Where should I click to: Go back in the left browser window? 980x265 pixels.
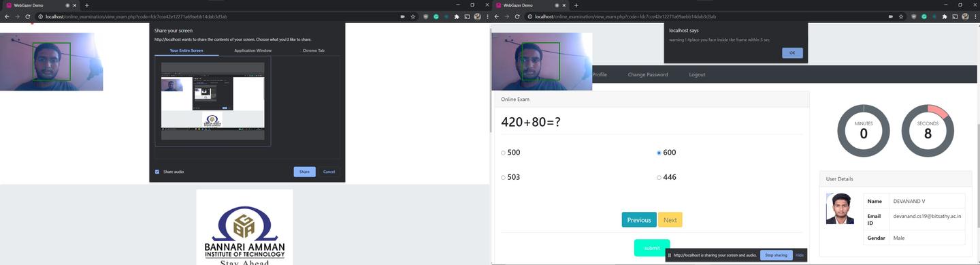pyautogui.click(x=7, y=16)
